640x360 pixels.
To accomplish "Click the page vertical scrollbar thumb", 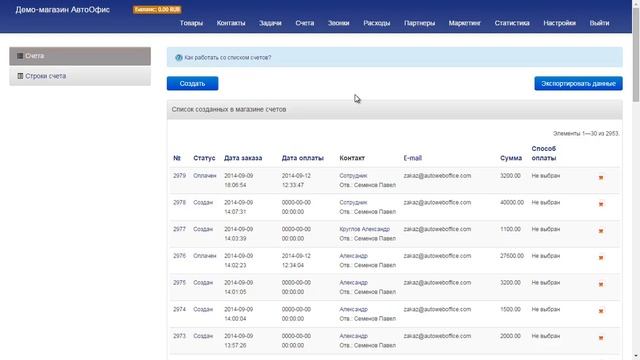I will point(636,54).
